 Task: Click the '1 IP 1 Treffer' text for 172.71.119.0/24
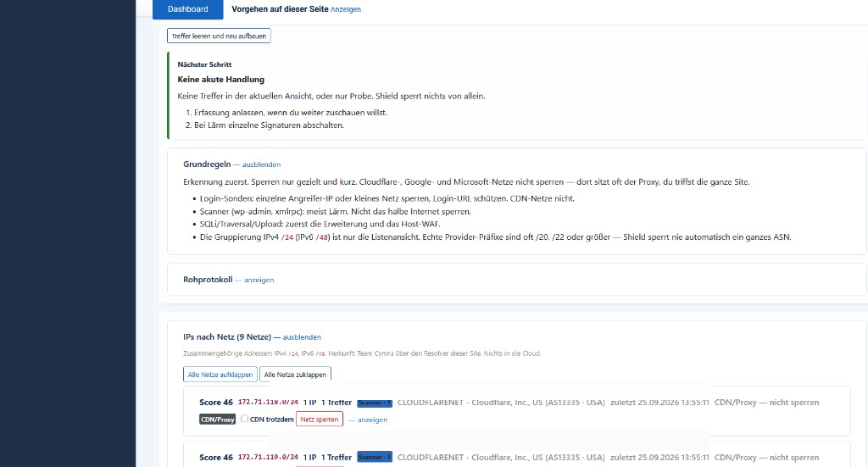(327, 458)
